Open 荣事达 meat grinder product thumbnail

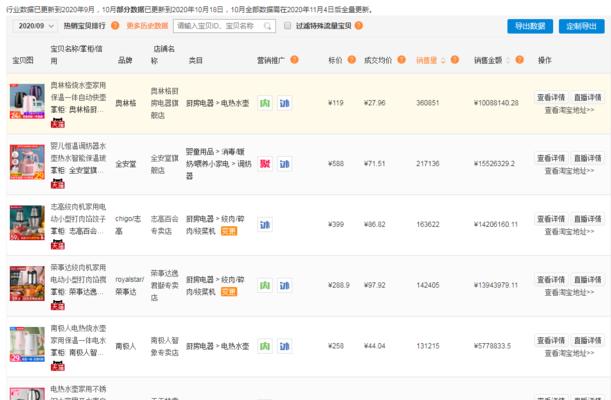pos(27,284)
